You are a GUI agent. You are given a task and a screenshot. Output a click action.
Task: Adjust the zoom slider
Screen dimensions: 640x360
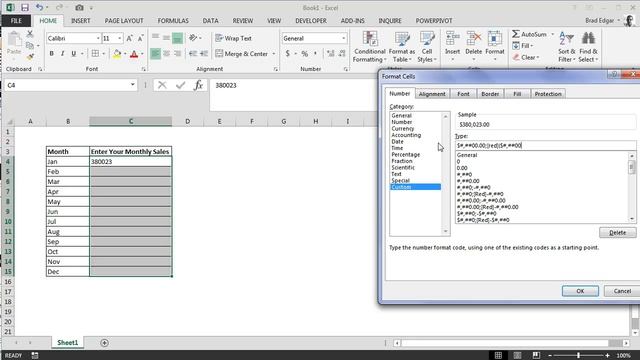578,356
